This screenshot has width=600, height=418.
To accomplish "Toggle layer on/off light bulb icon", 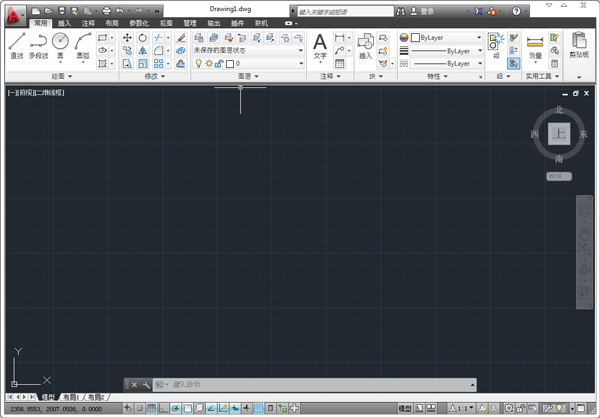I will tap(198, 63).
